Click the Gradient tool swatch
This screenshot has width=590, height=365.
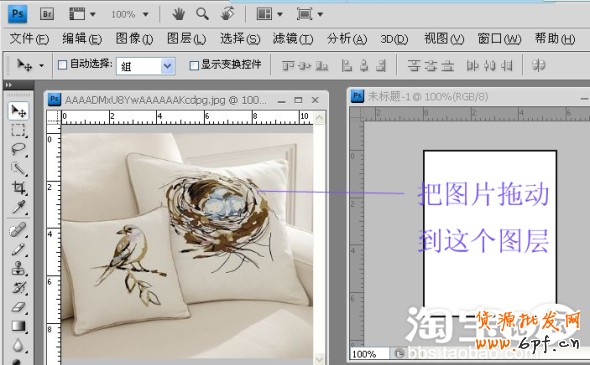coord(18,326)
